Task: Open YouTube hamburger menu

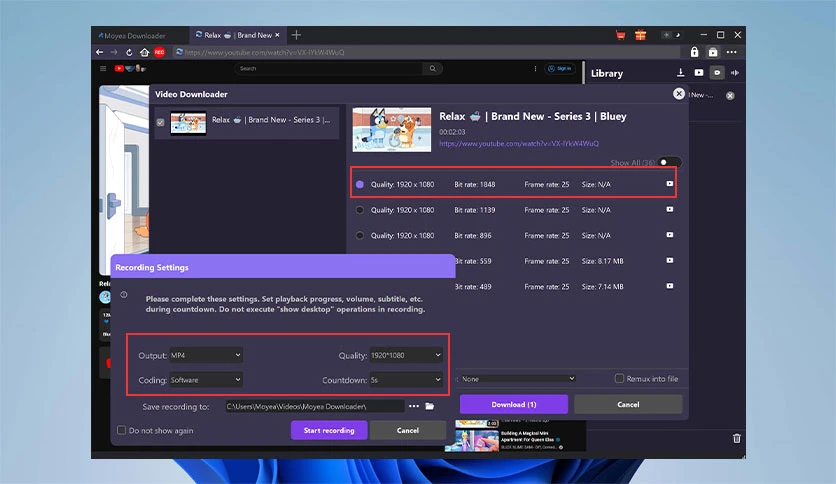Action: click(103, 68)
